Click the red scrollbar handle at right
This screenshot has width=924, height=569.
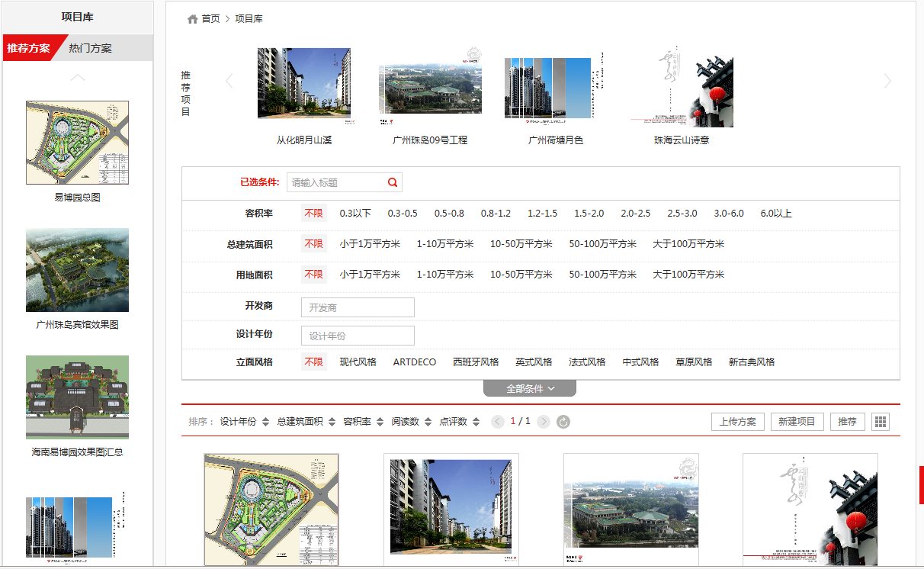pos(921,485)
